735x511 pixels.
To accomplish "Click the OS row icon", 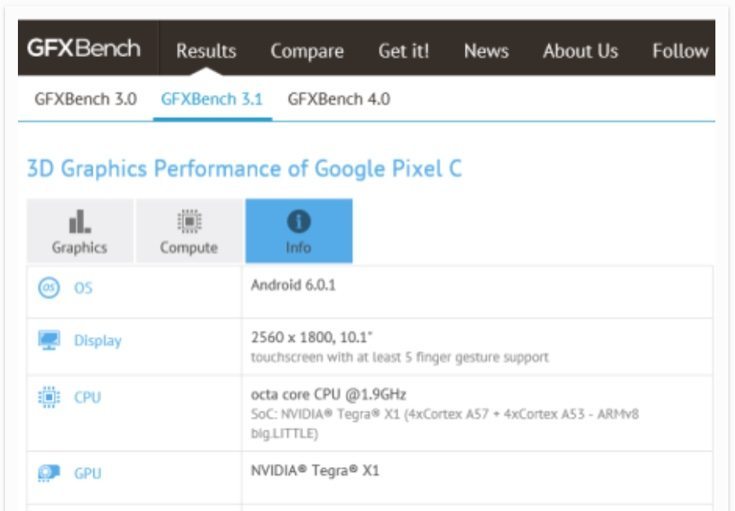I will click(x=49, y=287).
